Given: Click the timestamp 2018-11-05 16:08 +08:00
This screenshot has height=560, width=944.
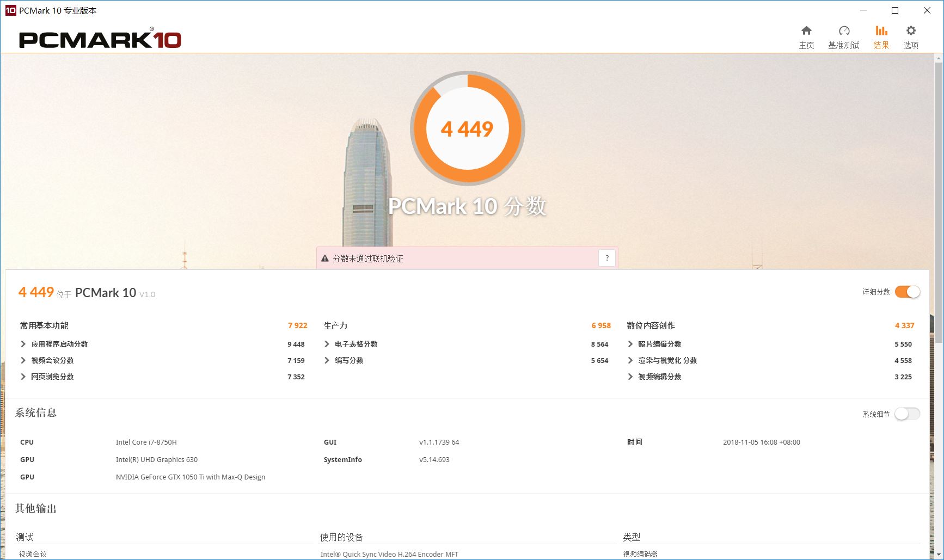Looking at the screenshot, I should pyautogui.click(x=762, y=442).
